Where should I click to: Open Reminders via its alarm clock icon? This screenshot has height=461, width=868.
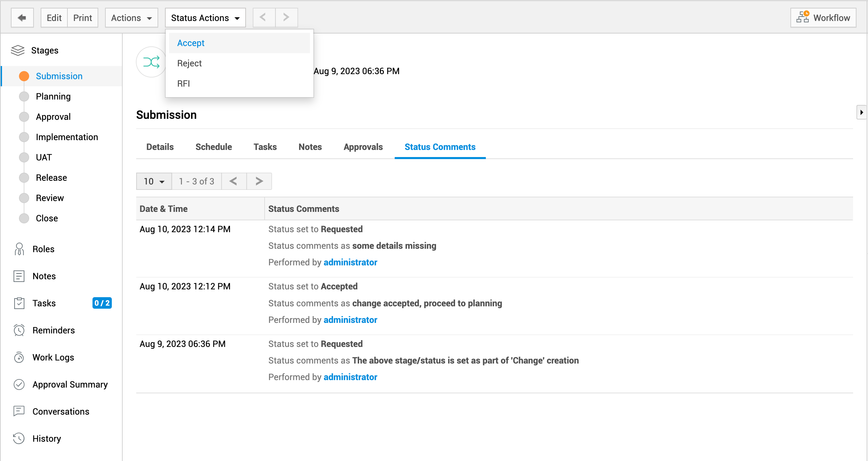19,330
